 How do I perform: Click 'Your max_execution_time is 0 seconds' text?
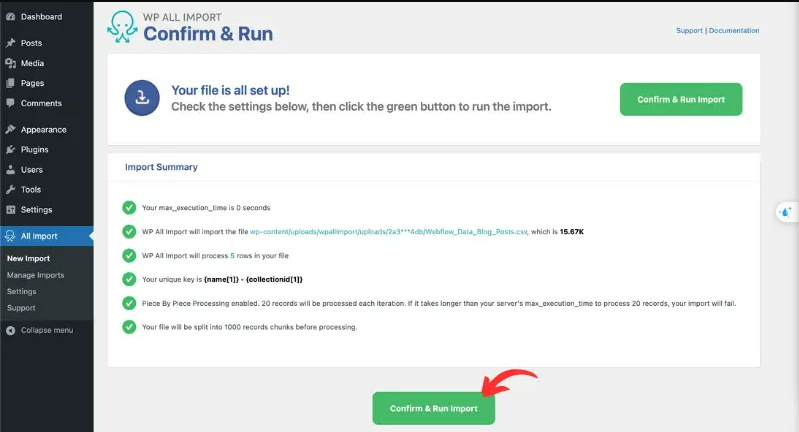coord(206,207)
